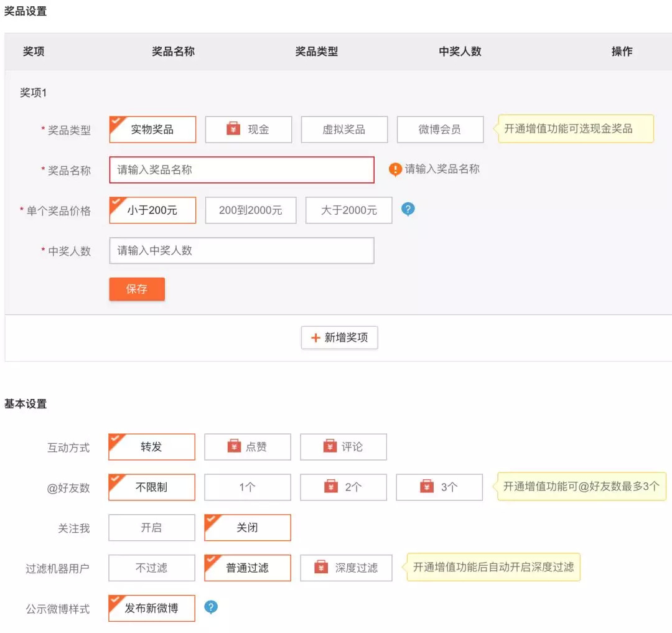The height and width of the screenshot is (633, 672).
Task: Click the red bag icon on 深度过滤 option
Action: click(321, 567)
